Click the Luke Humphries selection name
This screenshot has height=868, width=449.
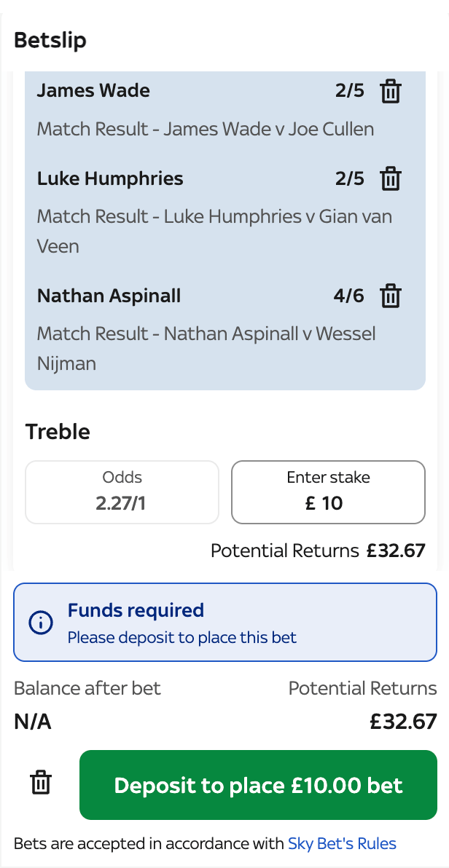point(110,179)
